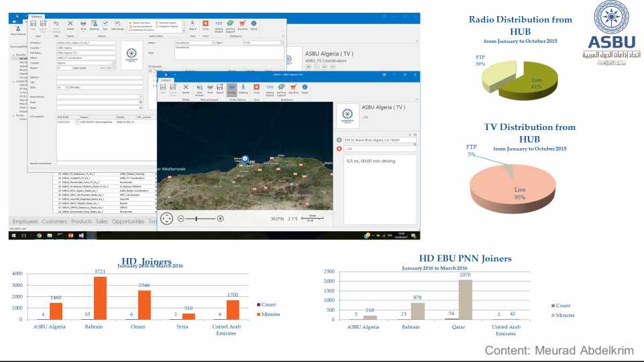This screenshot has width=644, height=362.
Task: Click 'ASBU Algeria ( TV )' title in map panel
Action: click(x=383, y=107)
